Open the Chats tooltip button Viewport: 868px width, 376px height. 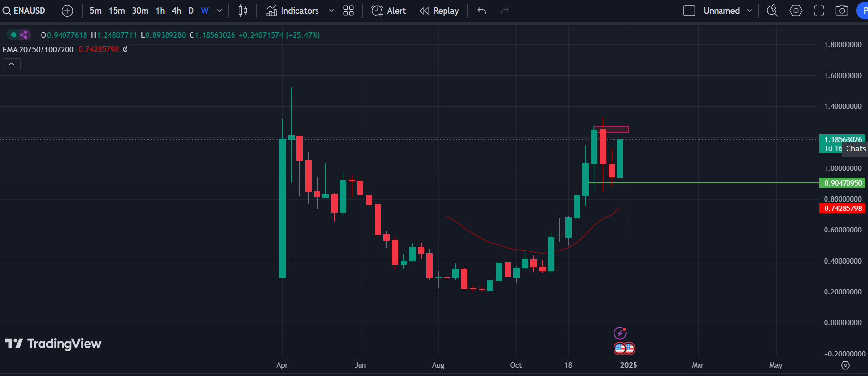tap(855, 149)
